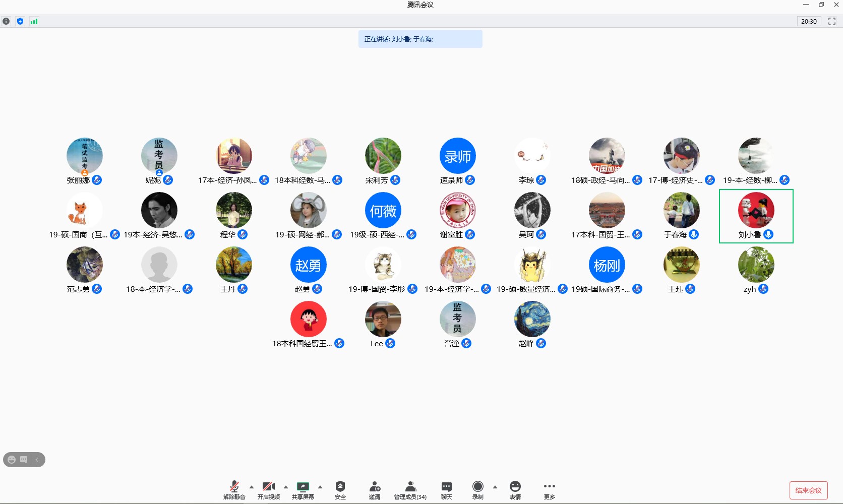843x504 pixels.
Task: Open the 邀请 invite dialog
Action: (x=375, y=489)
